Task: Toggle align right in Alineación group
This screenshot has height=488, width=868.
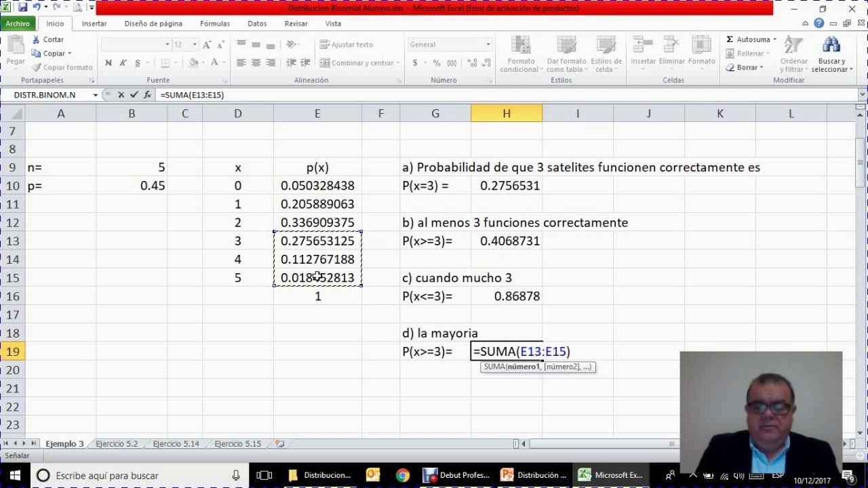Action: click(x=271, y=63)
